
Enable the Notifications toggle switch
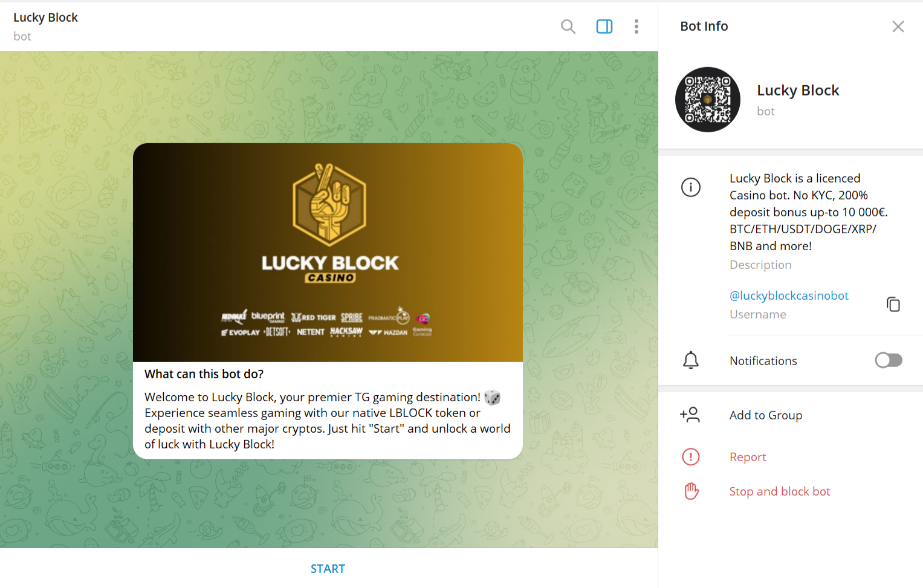click(889, 360)
